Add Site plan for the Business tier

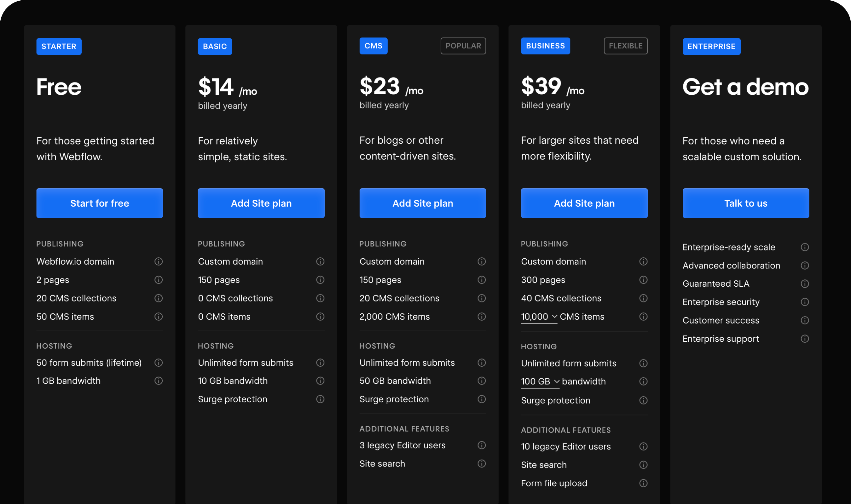coord(584,203)
